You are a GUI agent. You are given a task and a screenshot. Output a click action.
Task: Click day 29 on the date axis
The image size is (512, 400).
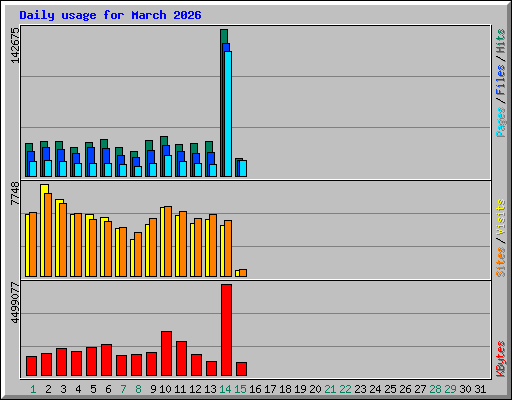[450, 389]
